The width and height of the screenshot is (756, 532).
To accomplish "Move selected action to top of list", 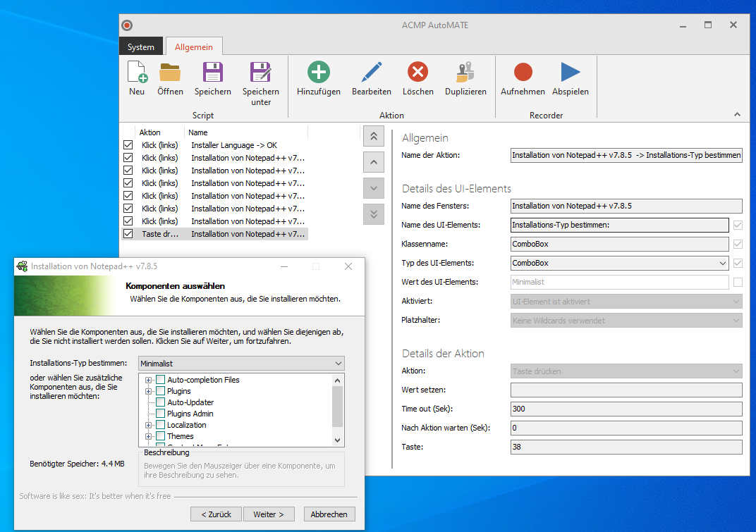I will click(374, 137).
